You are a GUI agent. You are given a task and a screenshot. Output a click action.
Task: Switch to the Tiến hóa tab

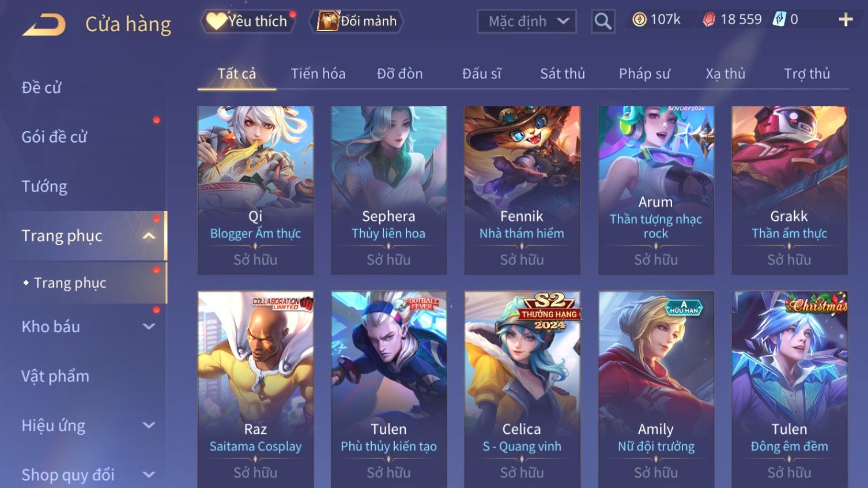pos(318,74)
